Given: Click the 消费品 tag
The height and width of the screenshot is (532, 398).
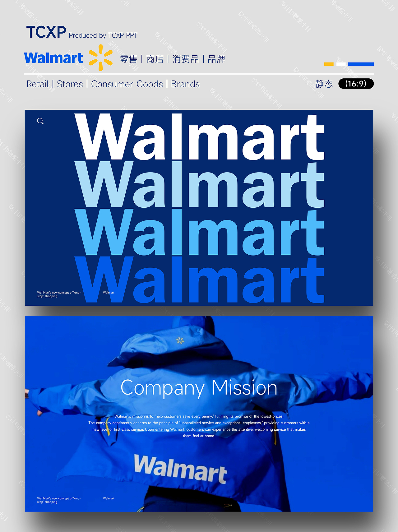Looking at the screenshot, I should [186, 59].
